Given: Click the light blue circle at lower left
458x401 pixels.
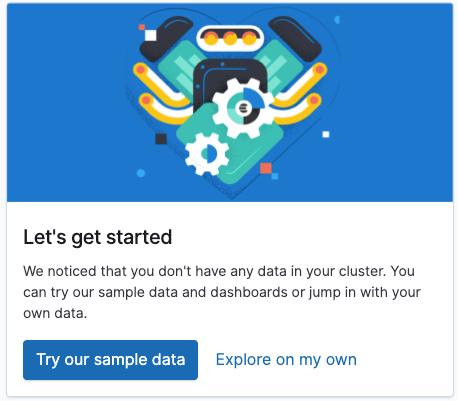Looking at the screenshot, I should pyautogui.click(x=141, y=173).
